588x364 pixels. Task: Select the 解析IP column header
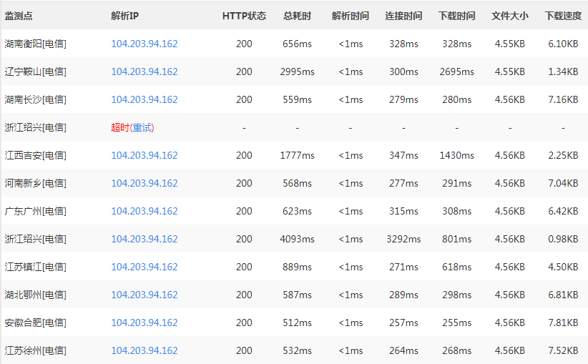125,16
